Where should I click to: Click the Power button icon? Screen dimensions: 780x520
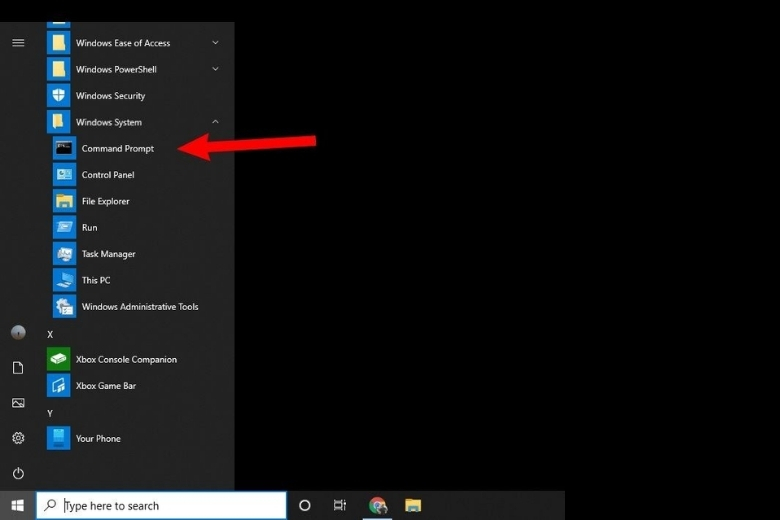tap(18, 473)
